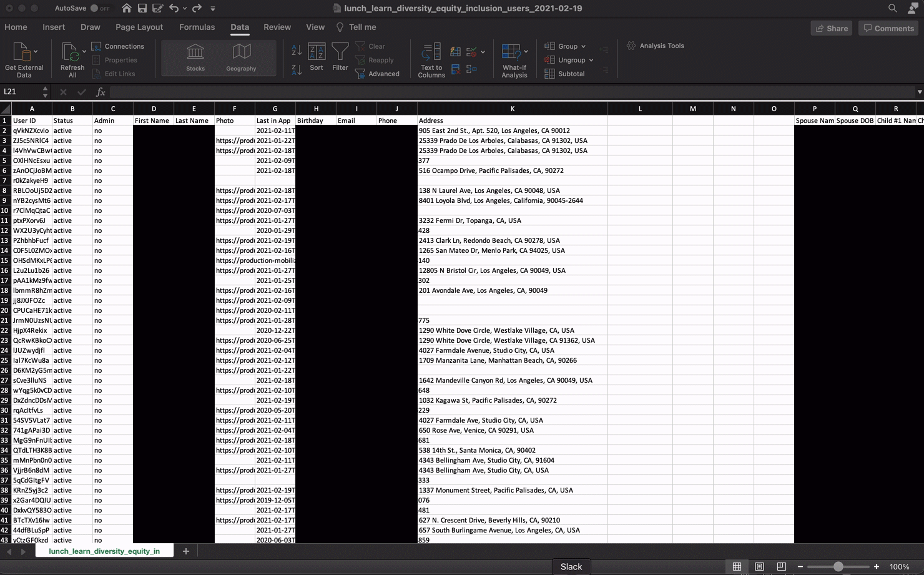Open Data Validation dropdown arrow
Image resolution: width=924 pixels, height=575 pixels.
[483, 52]
